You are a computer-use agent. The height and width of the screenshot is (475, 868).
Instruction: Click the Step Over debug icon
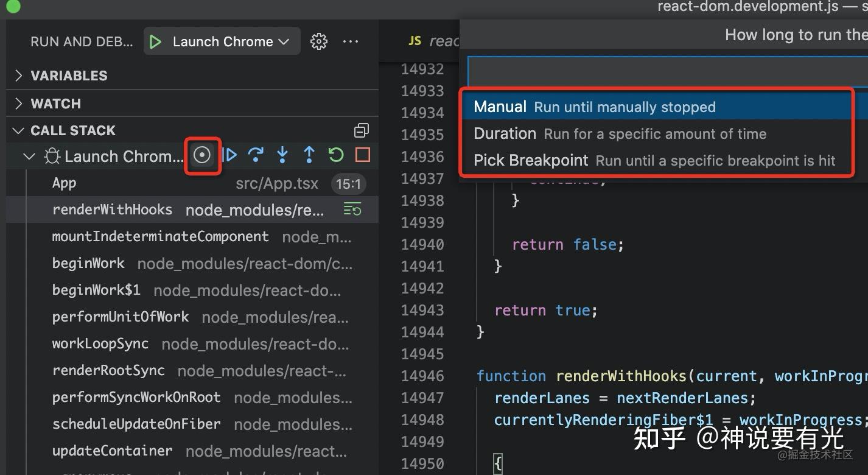pyautogui.click(x=256, y=155)
